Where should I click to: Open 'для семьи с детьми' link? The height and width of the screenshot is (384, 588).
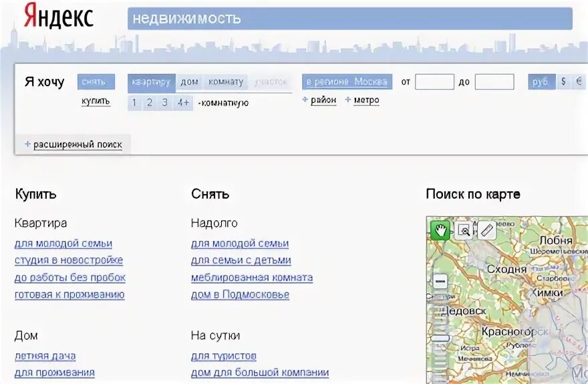point(241,260)
